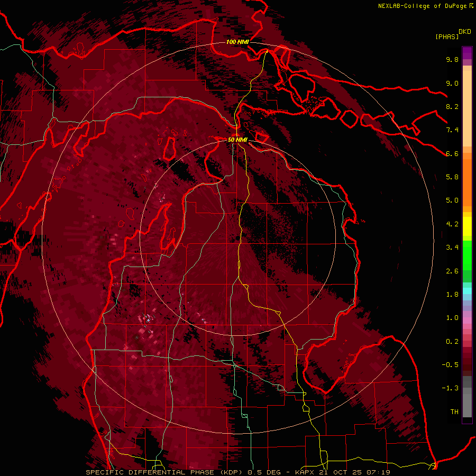This screenshot has width=476, height=476.
Task: Click the -1.3 value on the color scale
Action: coord(450,388)
